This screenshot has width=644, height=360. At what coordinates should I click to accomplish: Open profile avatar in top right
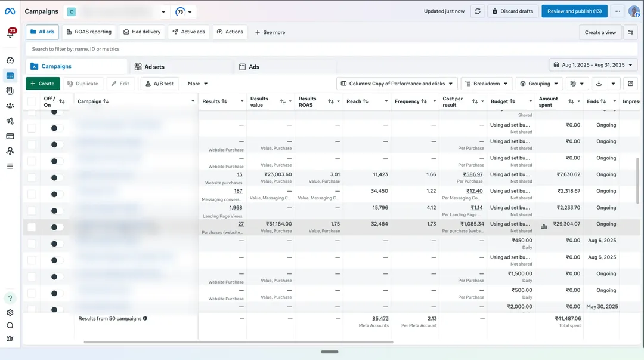click(634, 11)
